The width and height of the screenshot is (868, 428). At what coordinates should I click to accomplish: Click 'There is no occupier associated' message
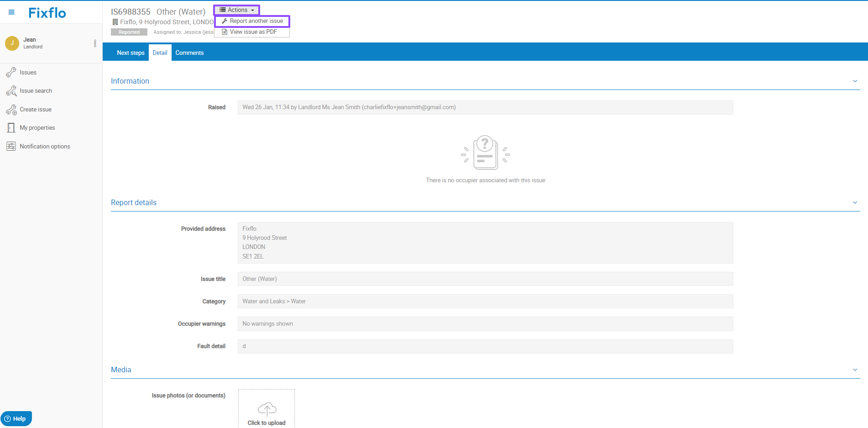(486, 180)
